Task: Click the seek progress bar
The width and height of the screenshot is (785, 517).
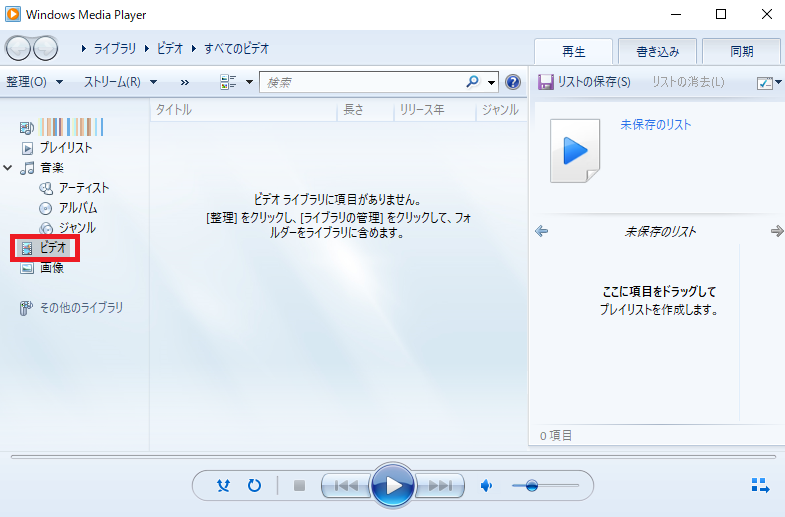Action: point(393,457)
